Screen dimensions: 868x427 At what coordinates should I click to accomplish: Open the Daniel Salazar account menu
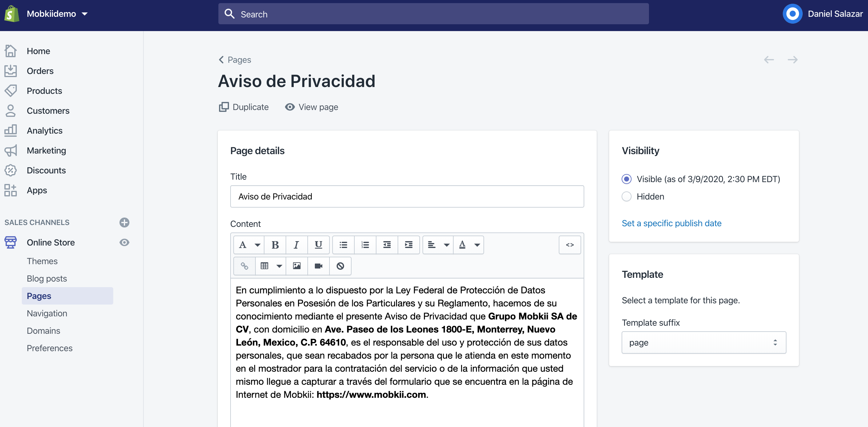822,14
